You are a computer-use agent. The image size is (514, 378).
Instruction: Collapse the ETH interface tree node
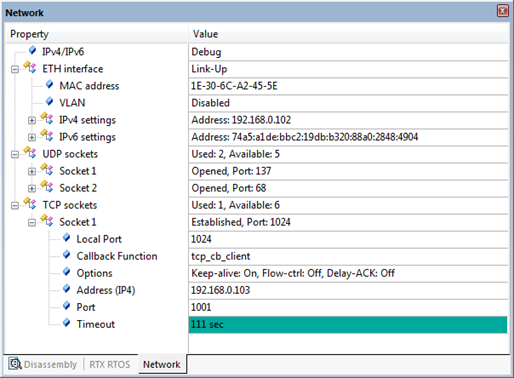[x=15, y=69]
